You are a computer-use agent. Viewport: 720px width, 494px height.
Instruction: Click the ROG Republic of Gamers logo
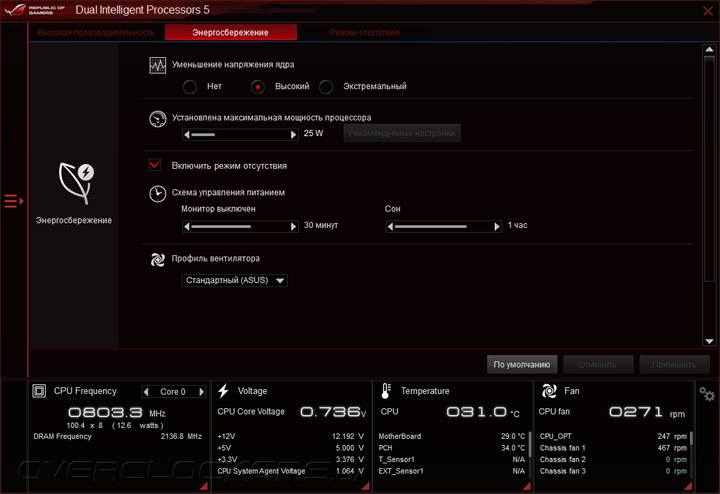34,10
